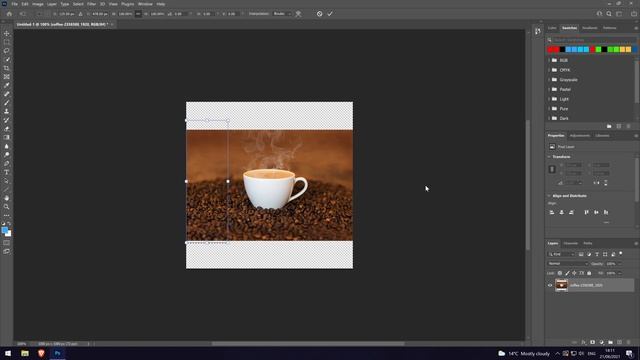Open layer blend mode Normal dropdown
This screenshot has height=360, width=640.
pos(567,264)
